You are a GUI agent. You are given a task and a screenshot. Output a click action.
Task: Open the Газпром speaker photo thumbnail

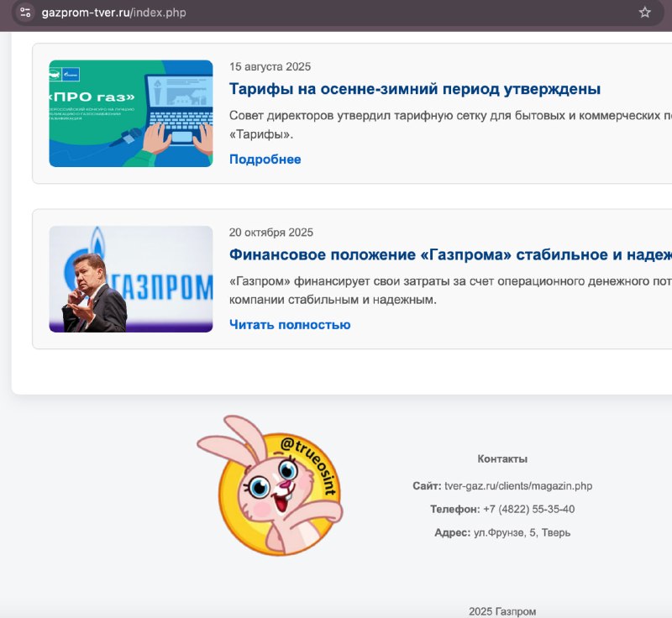coord(131,279)
